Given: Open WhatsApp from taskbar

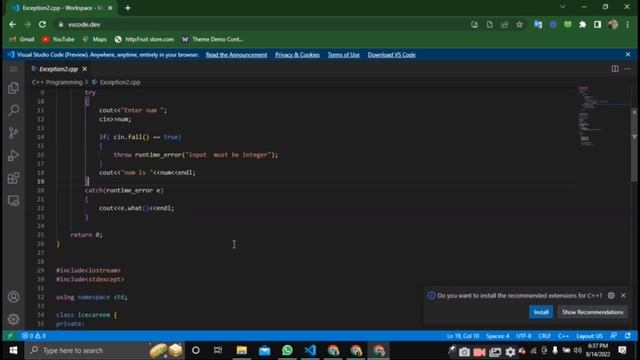Looking at the screenshot, I should pyautogui.click(x=287, y=350).
